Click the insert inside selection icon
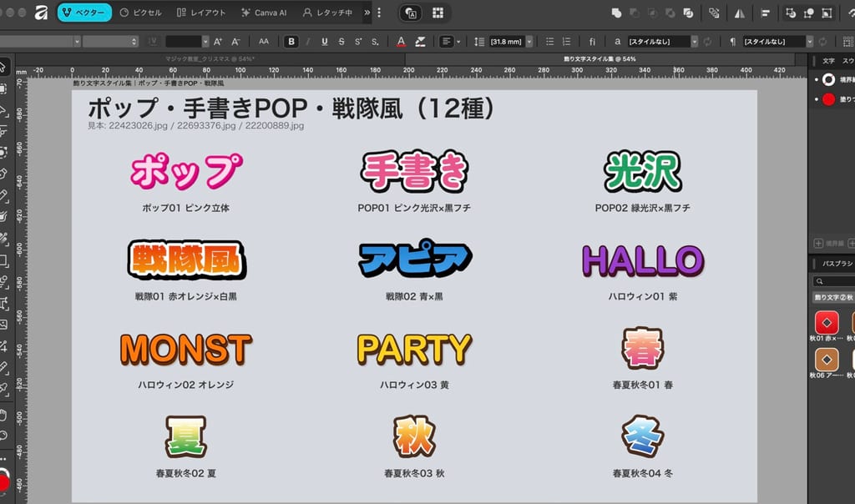 click(x=827, y=13)
